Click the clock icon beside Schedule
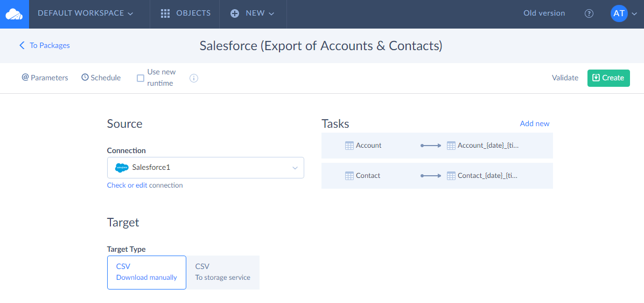644x303 pixels. pyautogui.click(x=85, y=77)
